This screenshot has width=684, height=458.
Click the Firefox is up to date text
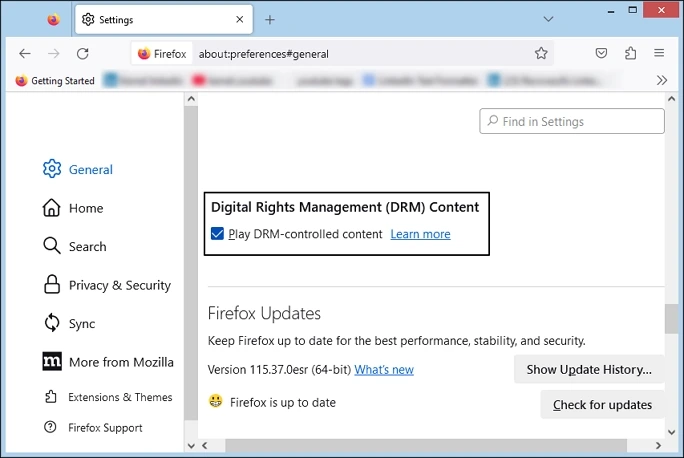(283, 402)
